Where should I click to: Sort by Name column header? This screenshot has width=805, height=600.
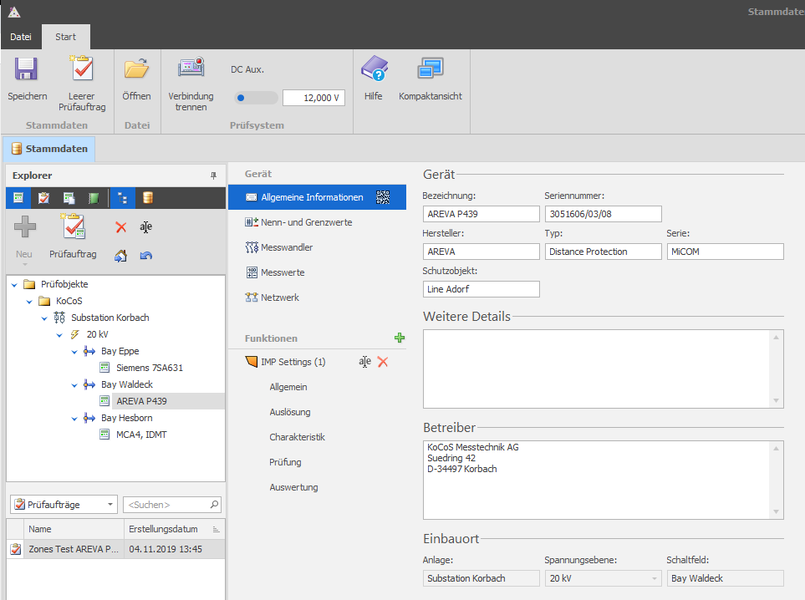73,529
